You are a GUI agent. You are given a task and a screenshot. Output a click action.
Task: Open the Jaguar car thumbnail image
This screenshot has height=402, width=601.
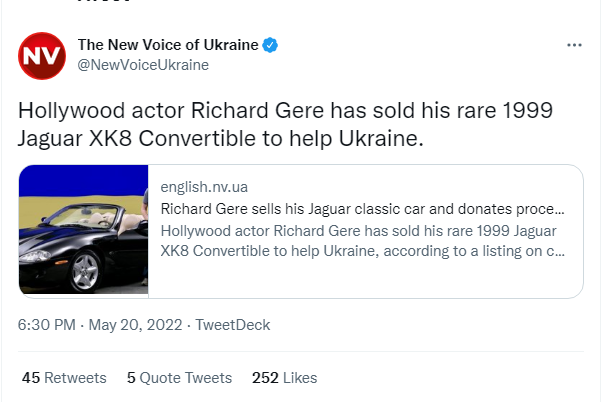(x=84, y=231)
